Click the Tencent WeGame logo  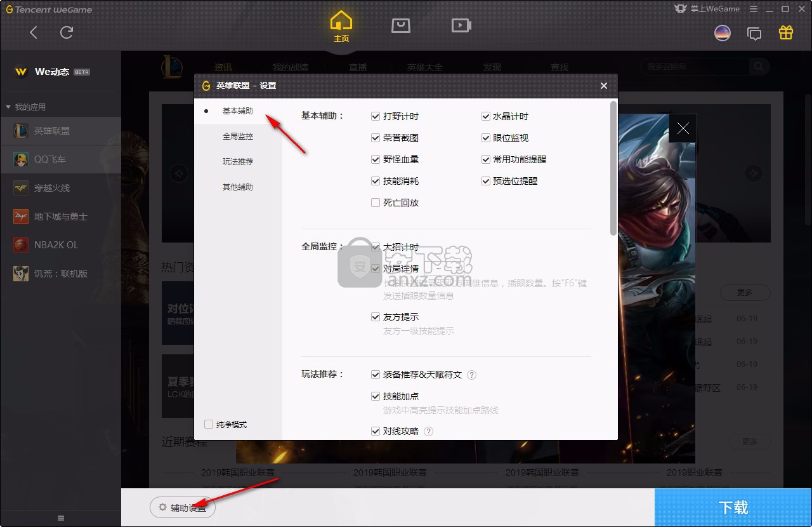click(x=49, y=10)
